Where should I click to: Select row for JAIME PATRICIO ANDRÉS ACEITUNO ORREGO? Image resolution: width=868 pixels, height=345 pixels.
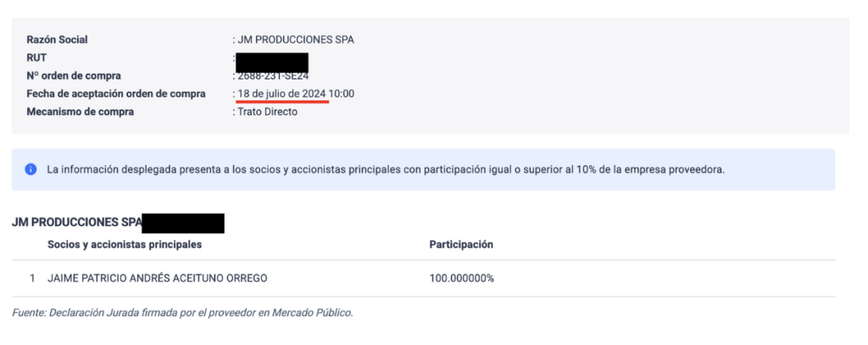point(424,279)
